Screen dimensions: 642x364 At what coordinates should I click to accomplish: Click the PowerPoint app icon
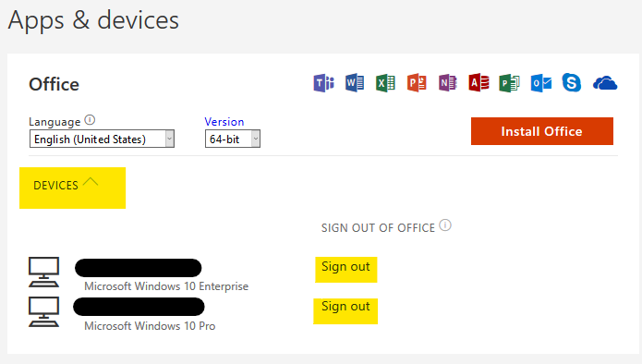pyautogui.click(x=417, y=83)
